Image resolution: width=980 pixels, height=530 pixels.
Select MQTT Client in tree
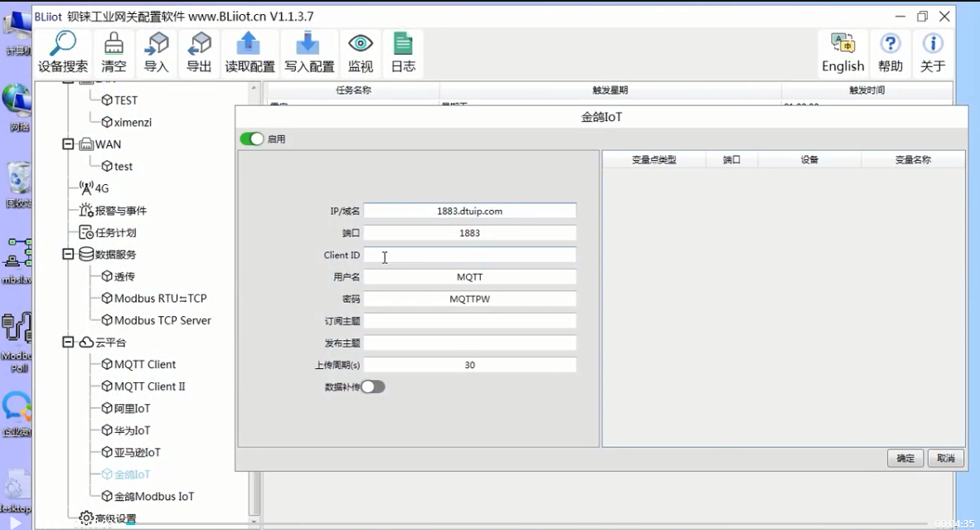144,364
